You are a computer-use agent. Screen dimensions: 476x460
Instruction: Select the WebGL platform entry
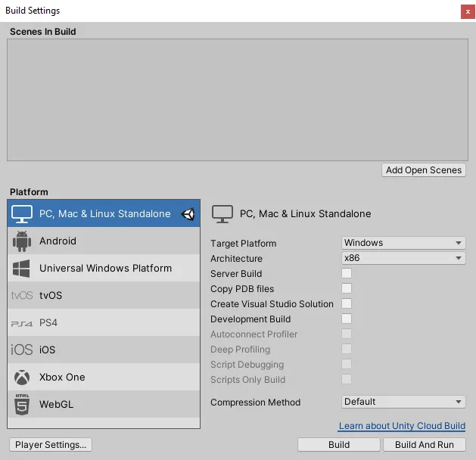pyautogui.click(x=104, y=404)
